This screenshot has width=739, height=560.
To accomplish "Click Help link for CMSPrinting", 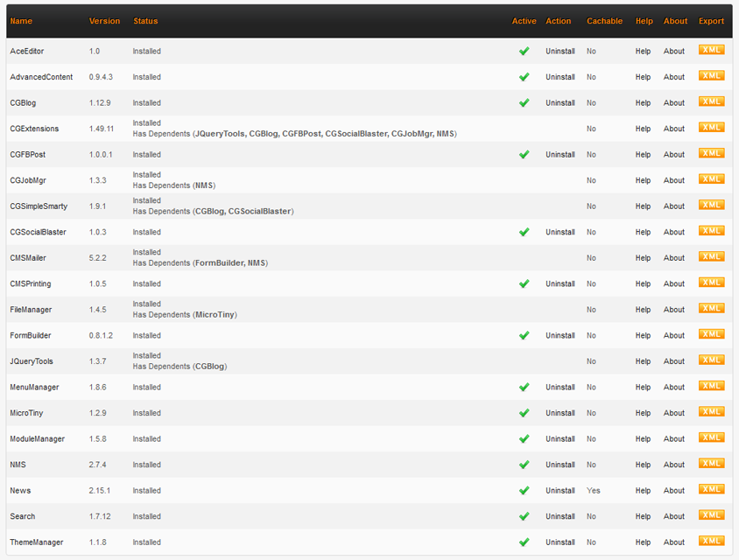I will [x=644, y=284].
